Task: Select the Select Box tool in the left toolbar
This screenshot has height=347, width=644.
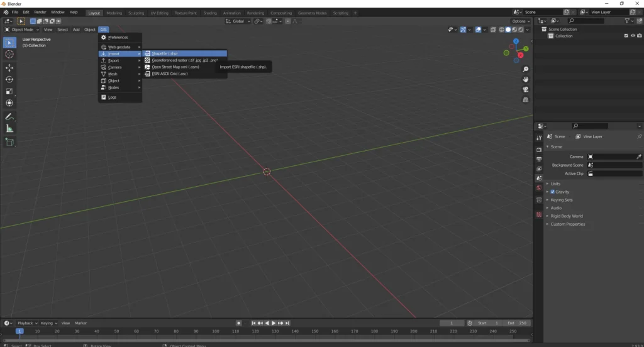Action: tap(9, 43)
